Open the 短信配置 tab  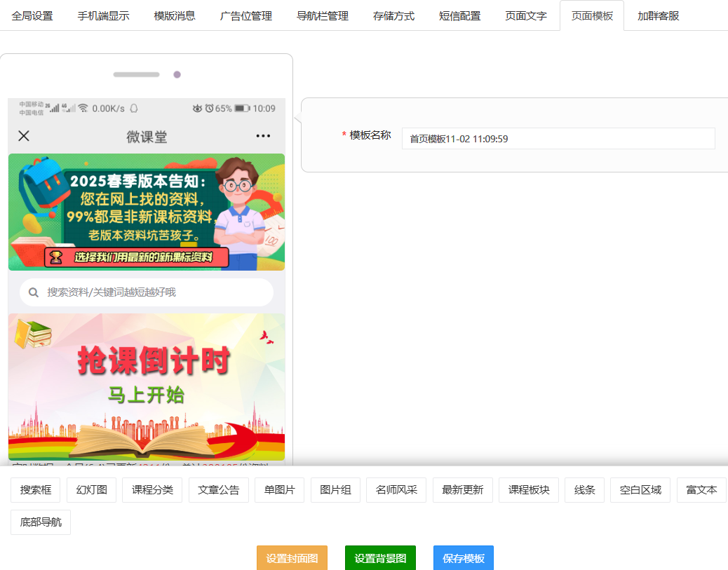tap(459, 15)
